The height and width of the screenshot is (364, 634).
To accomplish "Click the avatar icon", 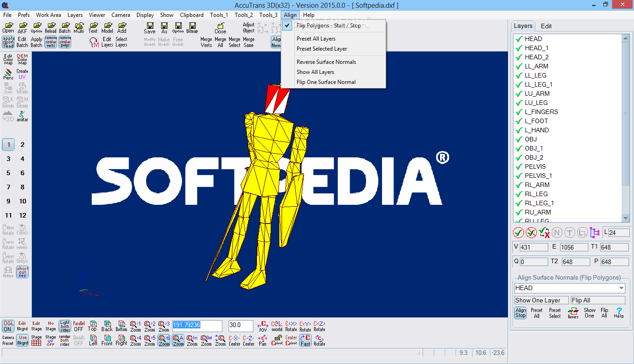I will coord(22,116).
